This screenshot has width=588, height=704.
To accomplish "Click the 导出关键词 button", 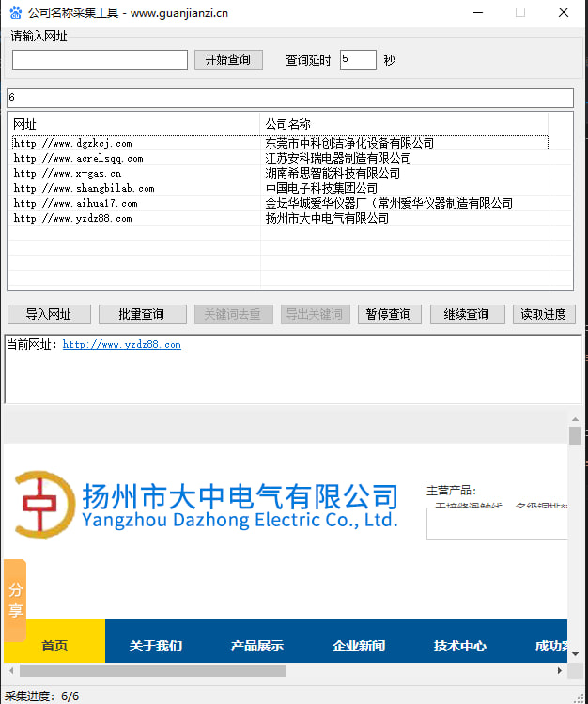I will [x=315, y=314].
